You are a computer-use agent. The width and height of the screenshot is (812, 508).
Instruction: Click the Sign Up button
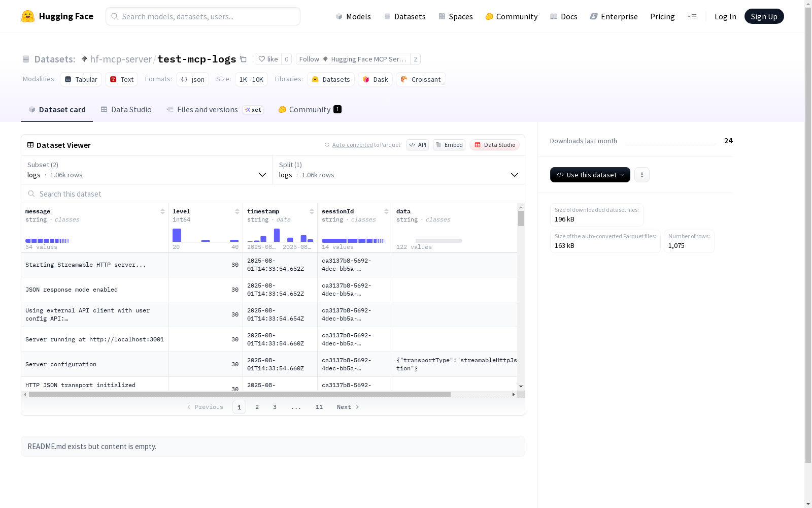pos(764,16)
